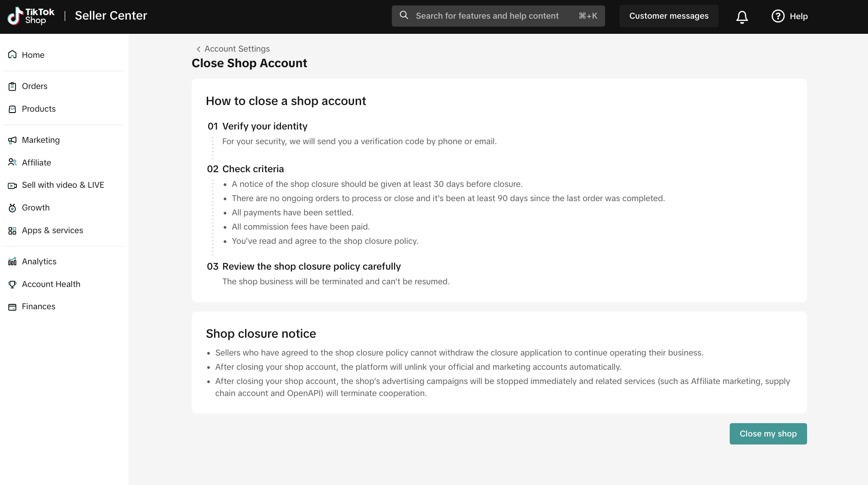Screen dimensions: 868x485
Task: Click the Account Health trophy icon
Action: click(12, 284)
